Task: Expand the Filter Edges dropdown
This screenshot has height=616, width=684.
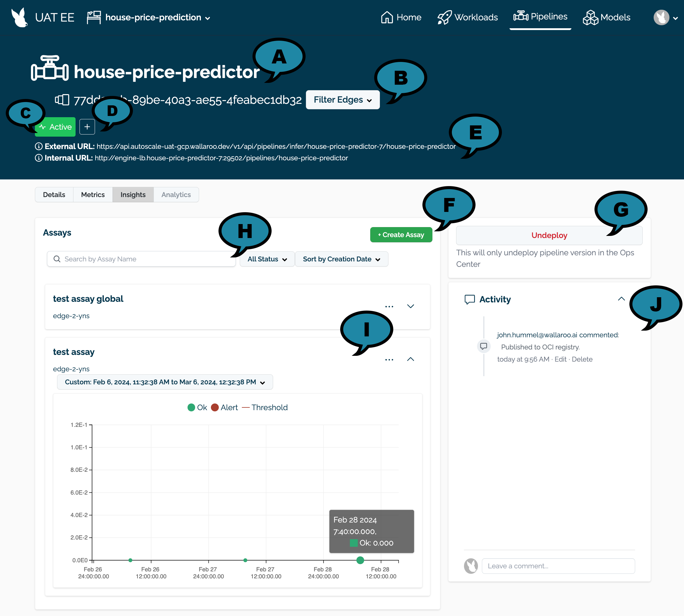Action: 342,100
